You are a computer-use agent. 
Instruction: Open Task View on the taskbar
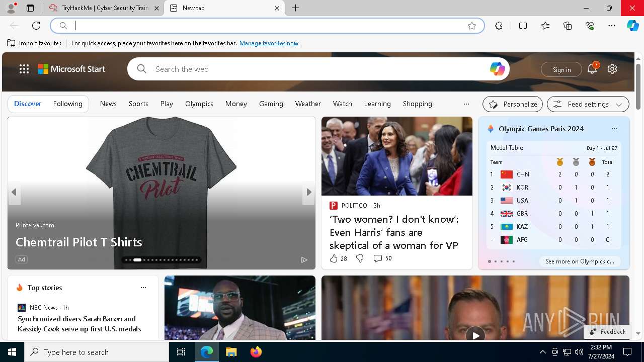[181, 352]
